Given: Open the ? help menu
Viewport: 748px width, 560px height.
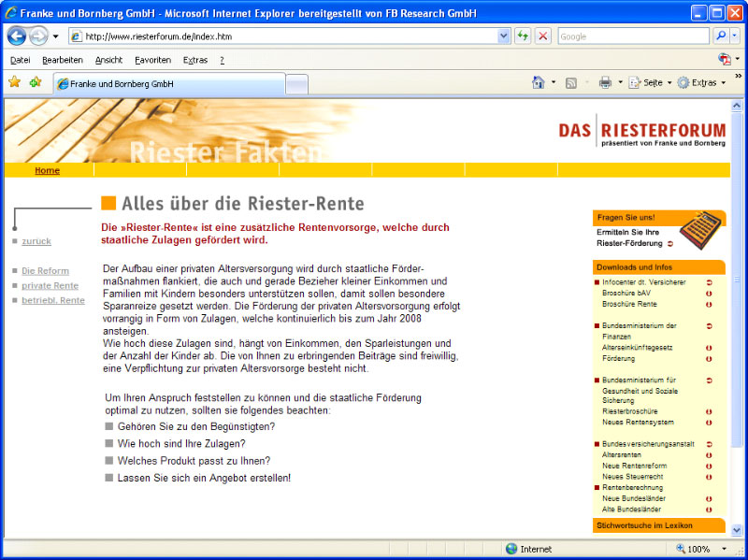Looking at the screenshot, I should pos(222,60).
